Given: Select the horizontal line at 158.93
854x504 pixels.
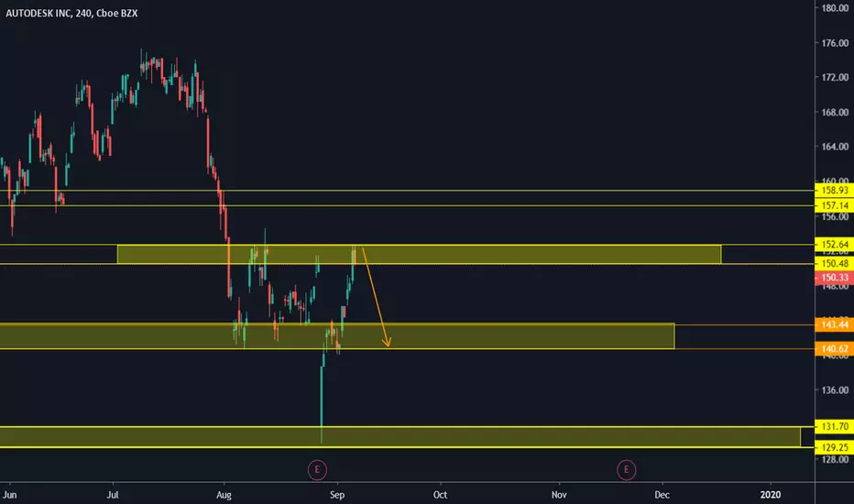Looking at the screenshot, I should click(408, 191).
